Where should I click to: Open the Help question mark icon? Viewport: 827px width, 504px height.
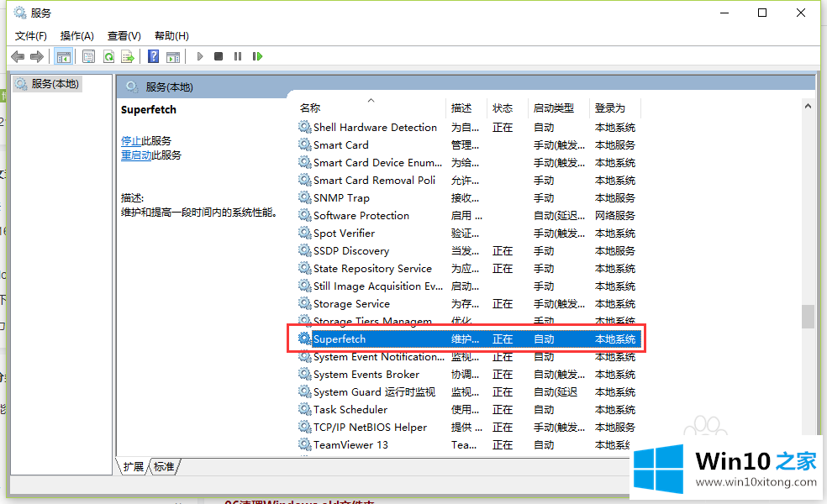point(153,56)
